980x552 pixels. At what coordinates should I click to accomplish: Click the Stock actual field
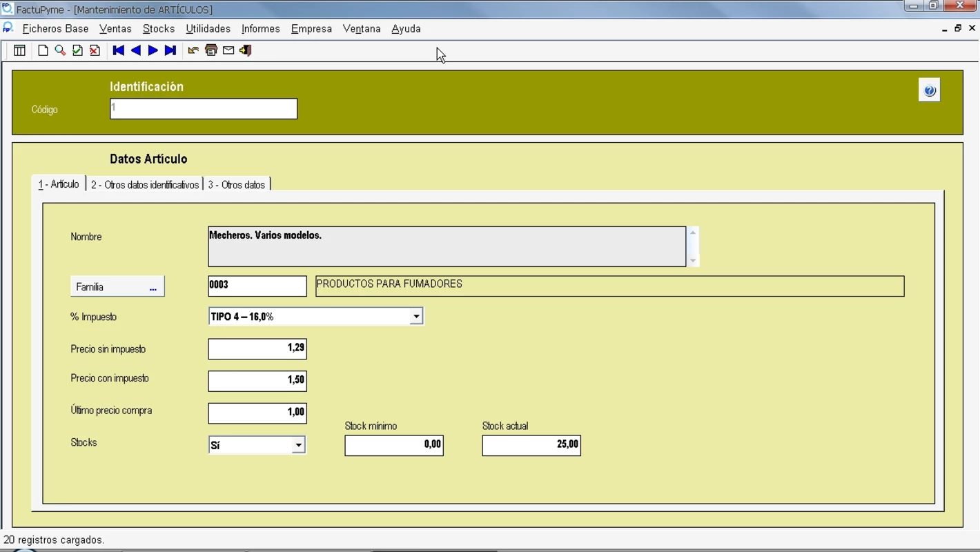pyautogui.click(x=531, y=446)
